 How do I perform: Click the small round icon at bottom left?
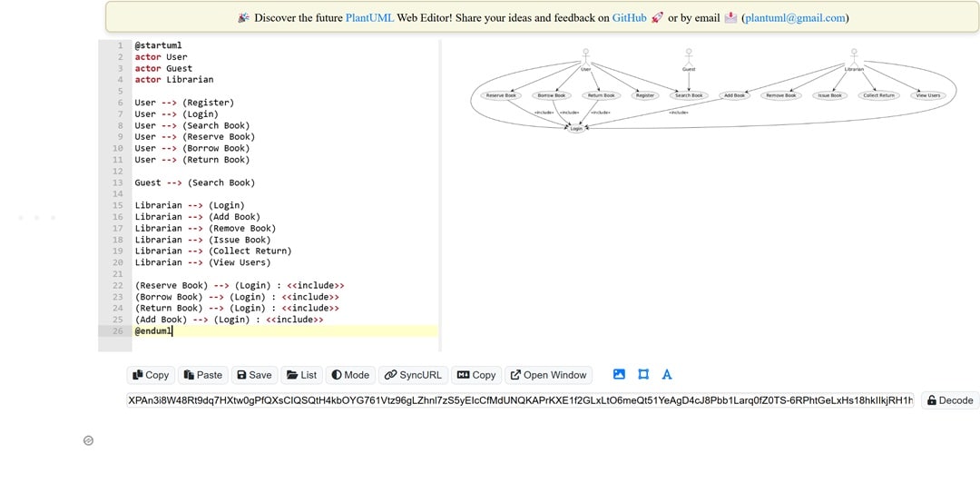[x=88, y=440]
